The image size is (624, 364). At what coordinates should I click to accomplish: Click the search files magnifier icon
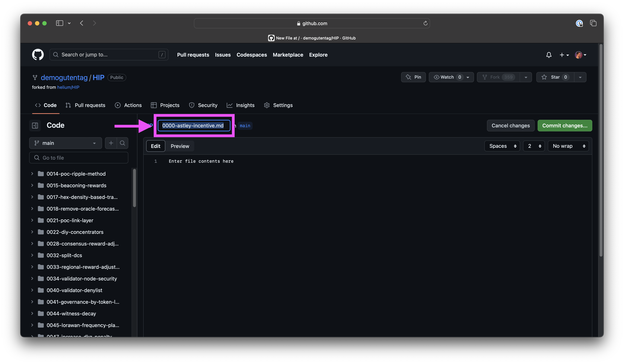122,143
